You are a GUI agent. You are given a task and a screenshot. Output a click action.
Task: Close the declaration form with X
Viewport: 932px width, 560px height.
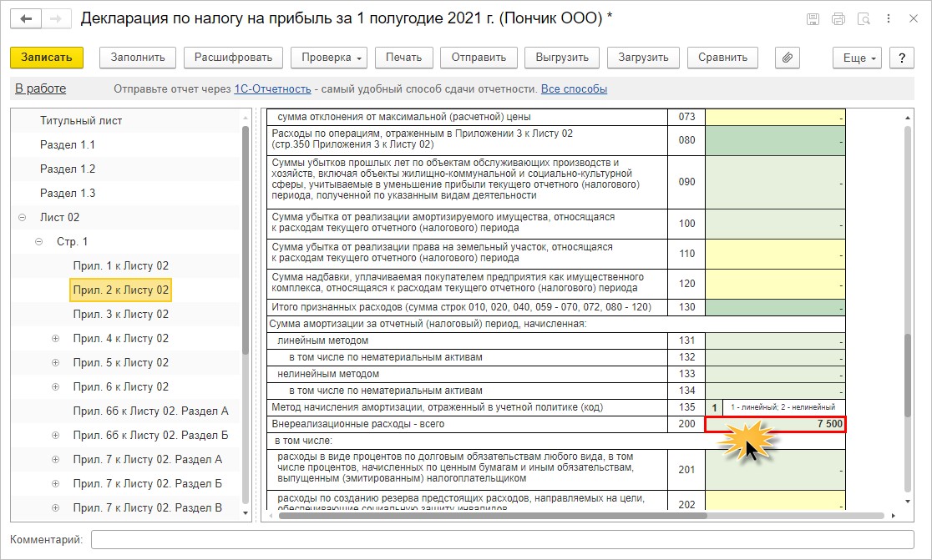click(x=914, y=19)
